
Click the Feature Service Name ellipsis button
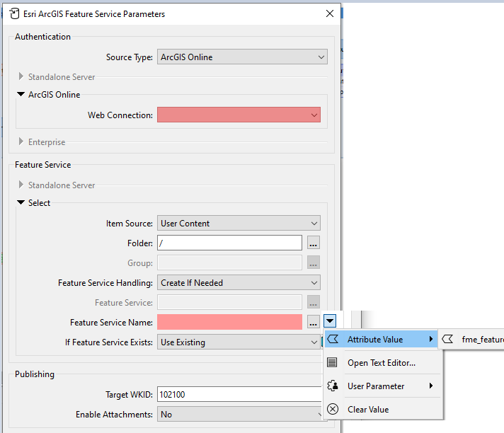click(x=314, y=322)
